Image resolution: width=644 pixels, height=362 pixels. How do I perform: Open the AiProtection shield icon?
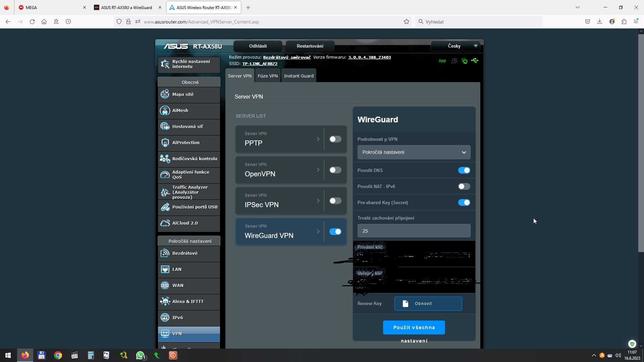pos(165,142)
